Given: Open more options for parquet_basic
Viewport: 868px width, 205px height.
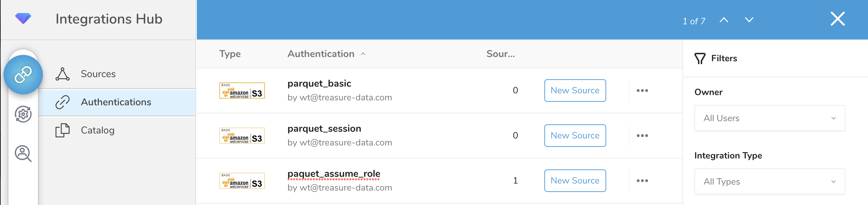Looking at the screenshot, I should [x=642, y=91].
